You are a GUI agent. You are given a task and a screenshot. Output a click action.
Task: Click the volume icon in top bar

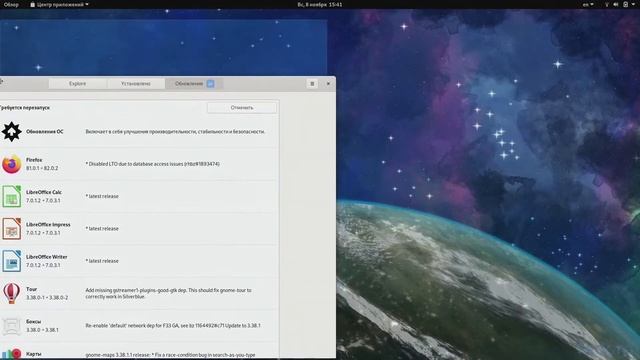pyautogui.click(x=616, y=4)
